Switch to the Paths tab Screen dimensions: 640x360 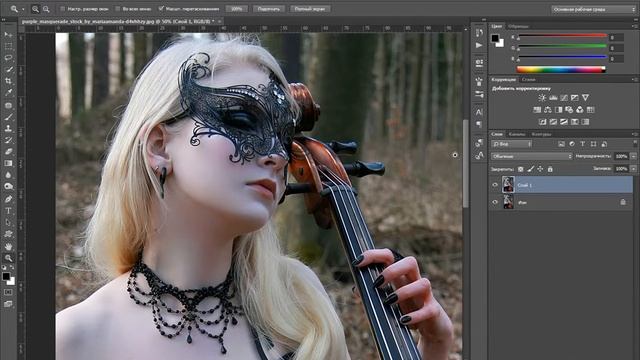pos(541,134)
